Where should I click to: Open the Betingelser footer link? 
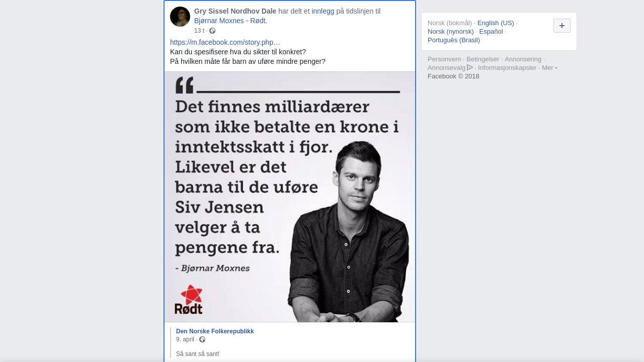coord(483,59)
